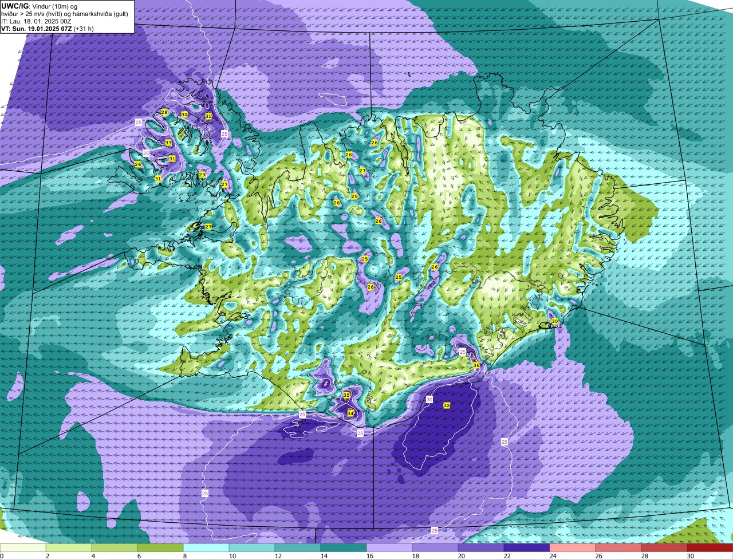Click legend tick label 24
Image resolution: width=733 pixels, height=560 pixels.
pyautogui.click(x=553, y=556)
